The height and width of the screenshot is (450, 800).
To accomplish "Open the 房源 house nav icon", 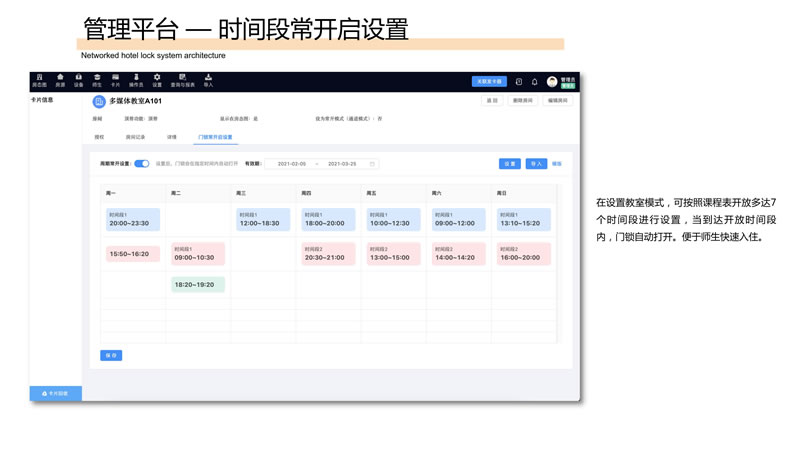I will click(60, 81).
